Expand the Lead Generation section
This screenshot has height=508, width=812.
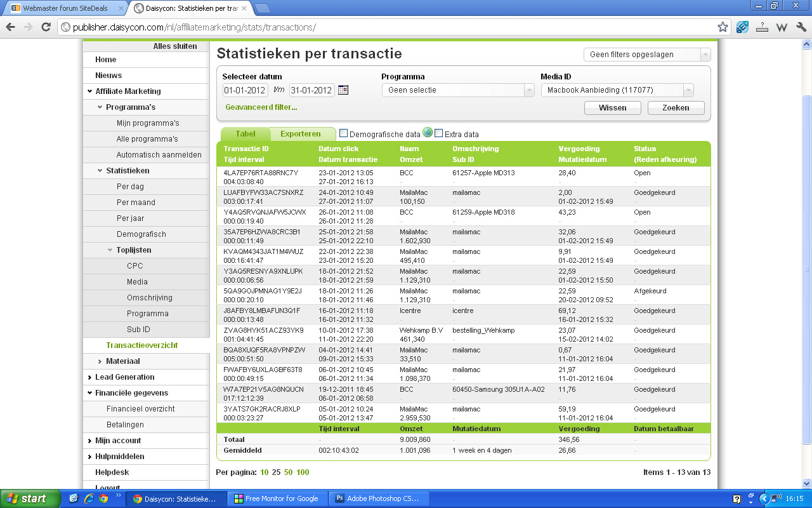click(90, 377)
